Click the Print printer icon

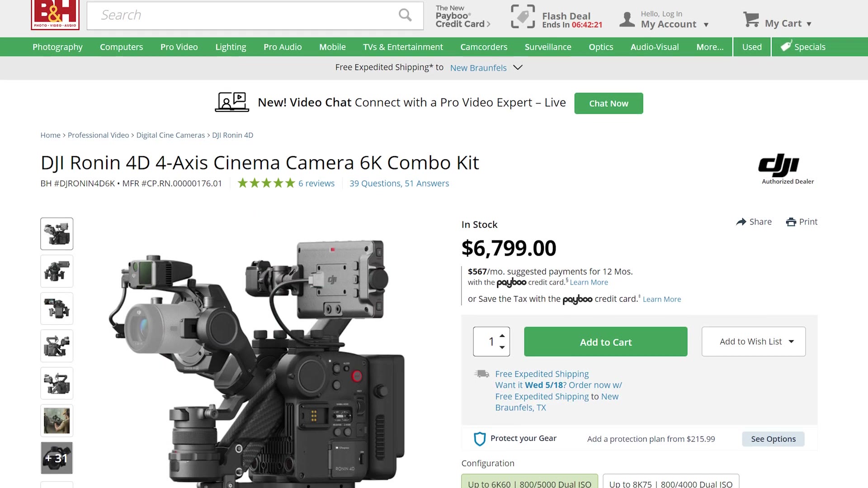pyautogui.click(x=791, y=222)
